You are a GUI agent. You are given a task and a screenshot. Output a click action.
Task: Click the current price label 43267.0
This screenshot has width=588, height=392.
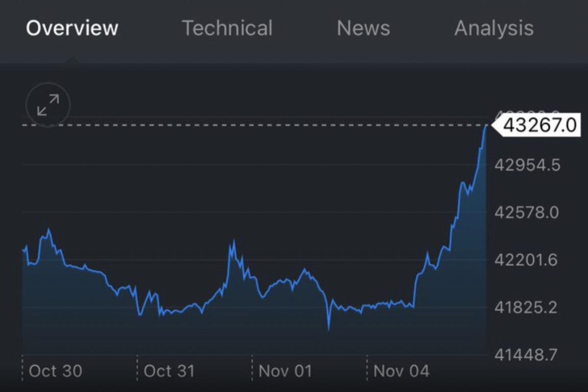tap(539, 126)
